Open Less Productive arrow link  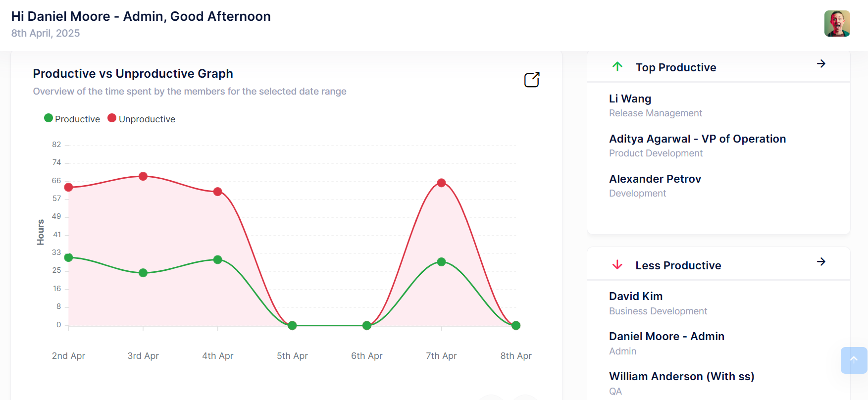pos(821,261)
